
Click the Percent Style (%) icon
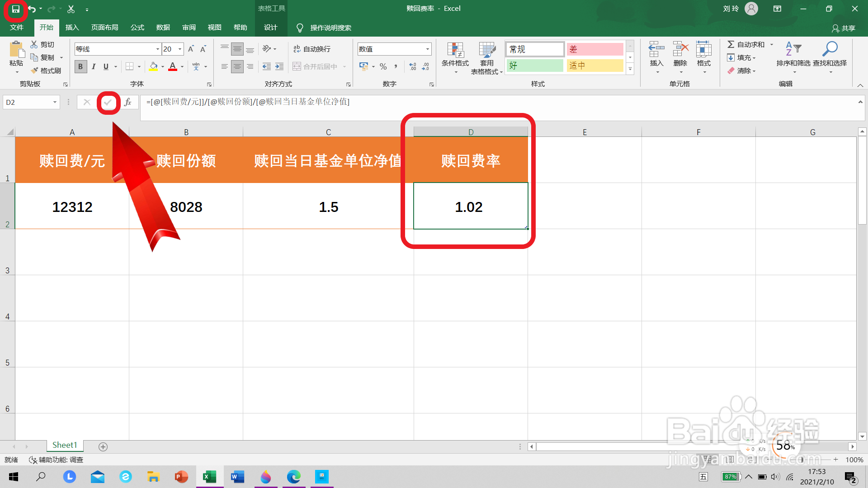[x=383, y=66]
